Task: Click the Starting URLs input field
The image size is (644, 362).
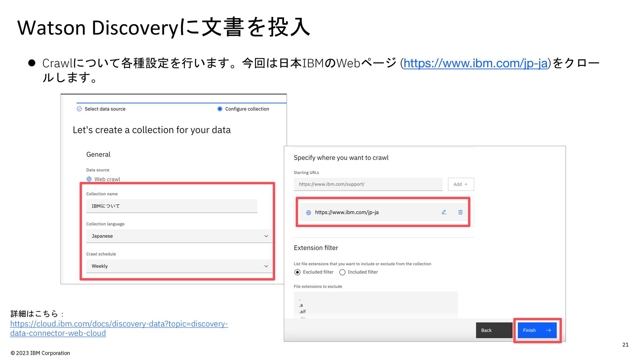Action: (x=368, y=184)
